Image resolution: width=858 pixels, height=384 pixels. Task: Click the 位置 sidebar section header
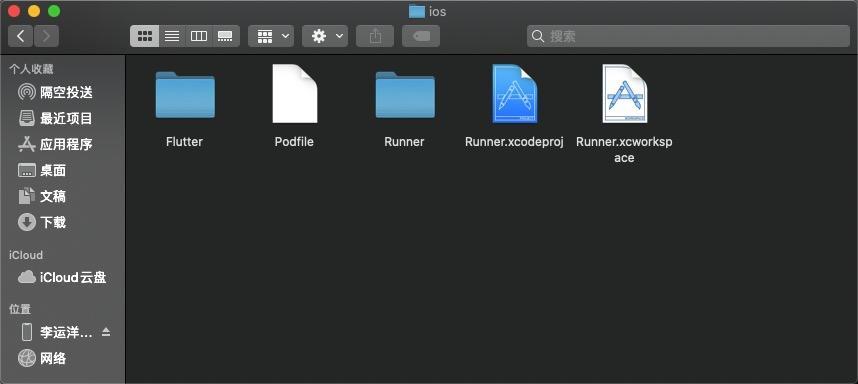coord(20,309)
